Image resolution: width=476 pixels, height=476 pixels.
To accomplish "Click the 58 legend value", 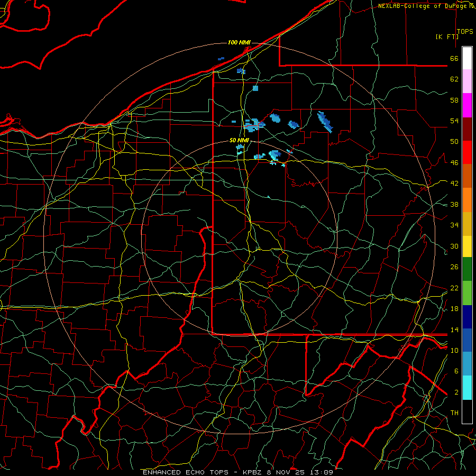I will click(x=454, y=100).
